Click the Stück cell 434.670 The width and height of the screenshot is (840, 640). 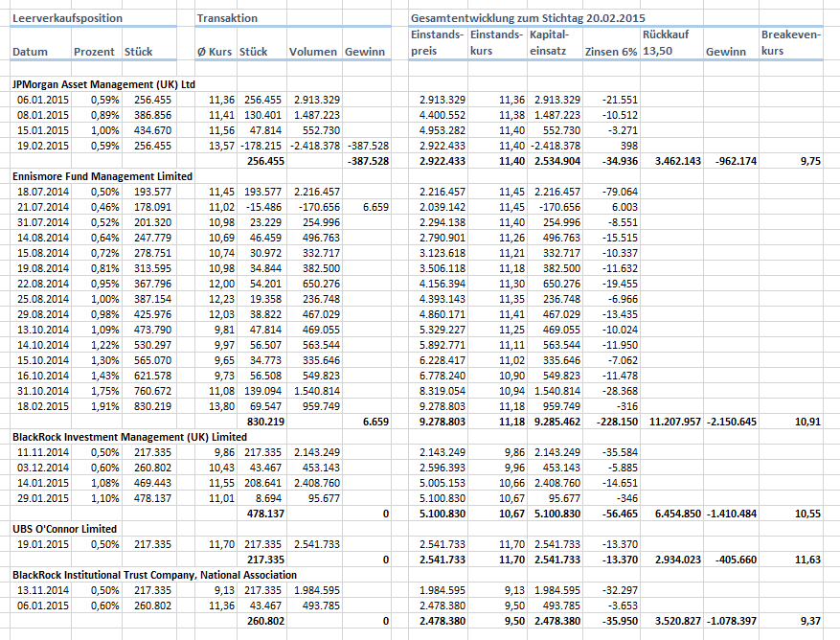pos(152,130)
